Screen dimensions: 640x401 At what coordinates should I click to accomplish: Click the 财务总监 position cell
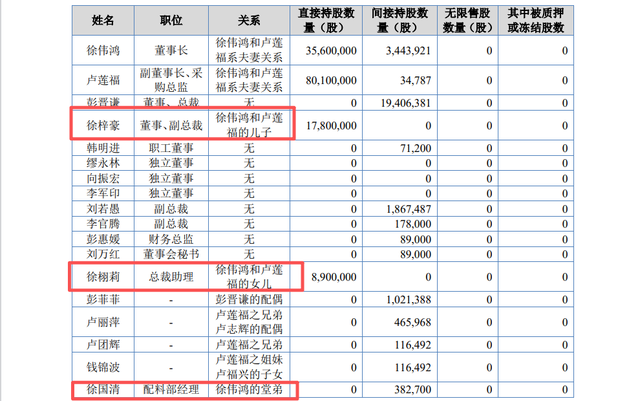[171, 239]
